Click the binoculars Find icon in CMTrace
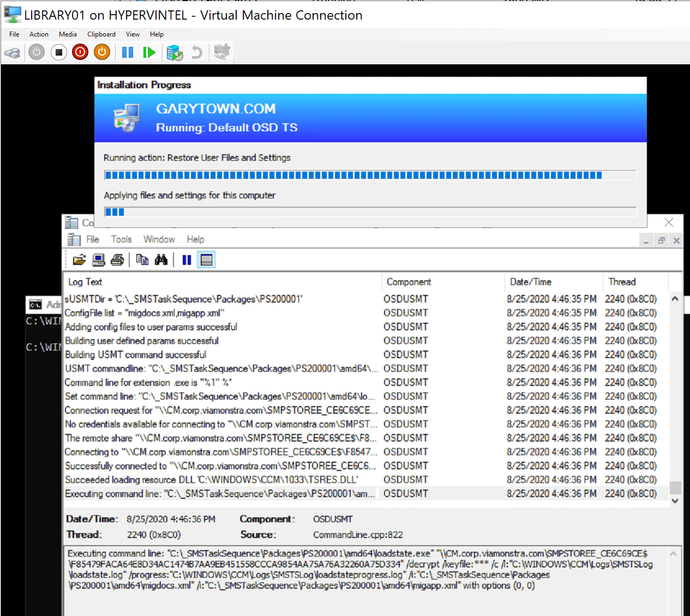690x616 pixels. [161, 260]
